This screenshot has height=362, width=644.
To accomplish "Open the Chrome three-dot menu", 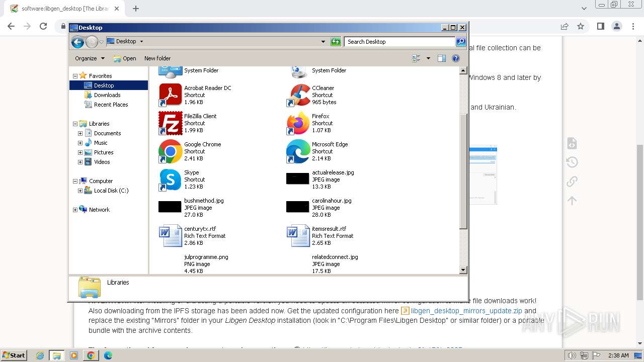I will point(633,26).
